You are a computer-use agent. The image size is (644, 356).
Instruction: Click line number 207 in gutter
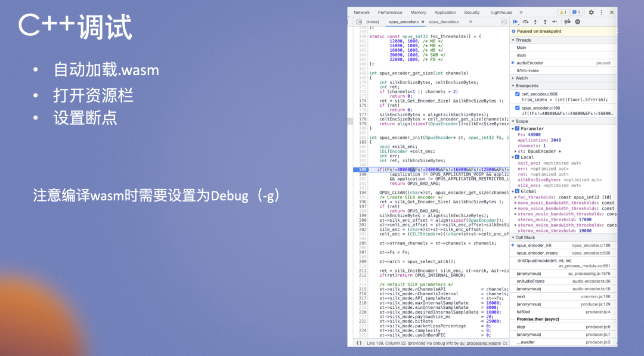tap(363, 252)
